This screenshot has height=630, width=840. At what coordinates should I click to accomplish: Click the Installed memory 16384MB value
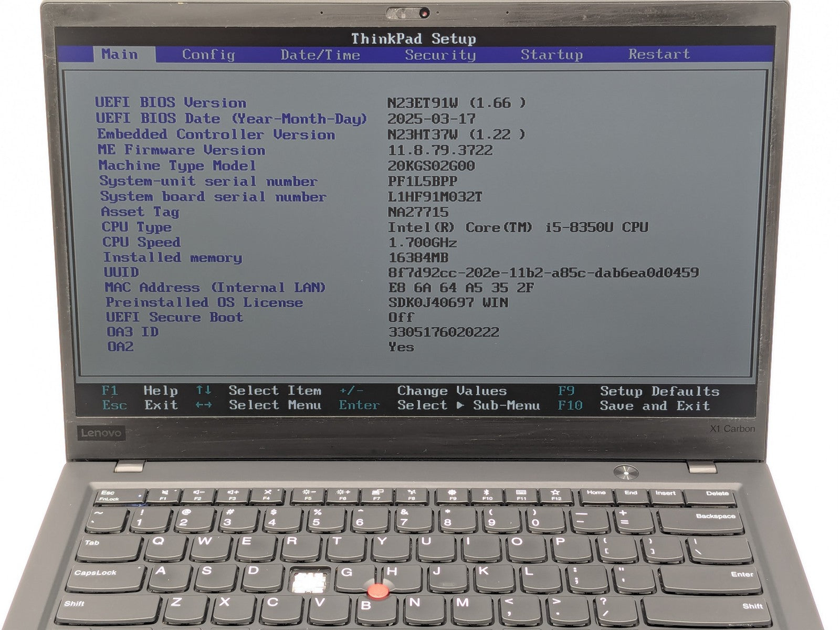coord(418,258)
